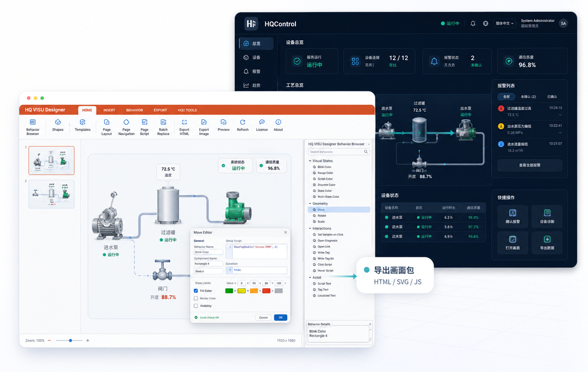This screenshot has width=588, height=372.
Task: Launch Preview from the toolbar
Action: 223,122
